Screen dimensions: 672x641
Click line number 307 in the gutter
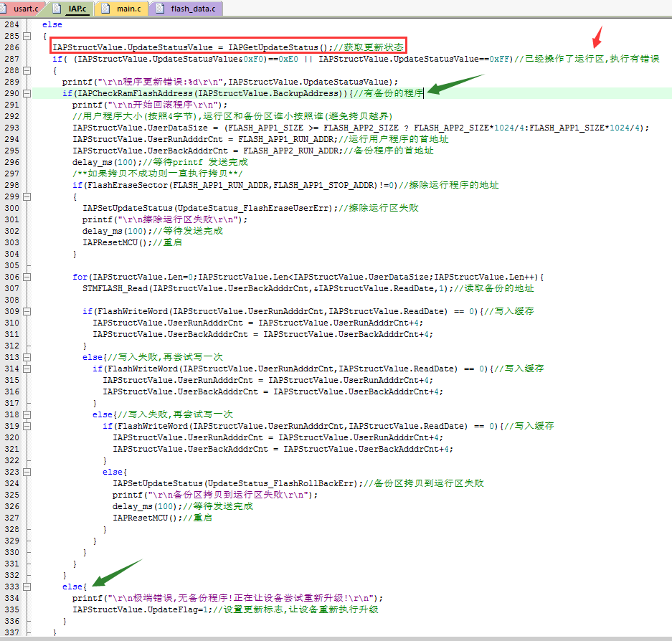[x=11, y=288]
